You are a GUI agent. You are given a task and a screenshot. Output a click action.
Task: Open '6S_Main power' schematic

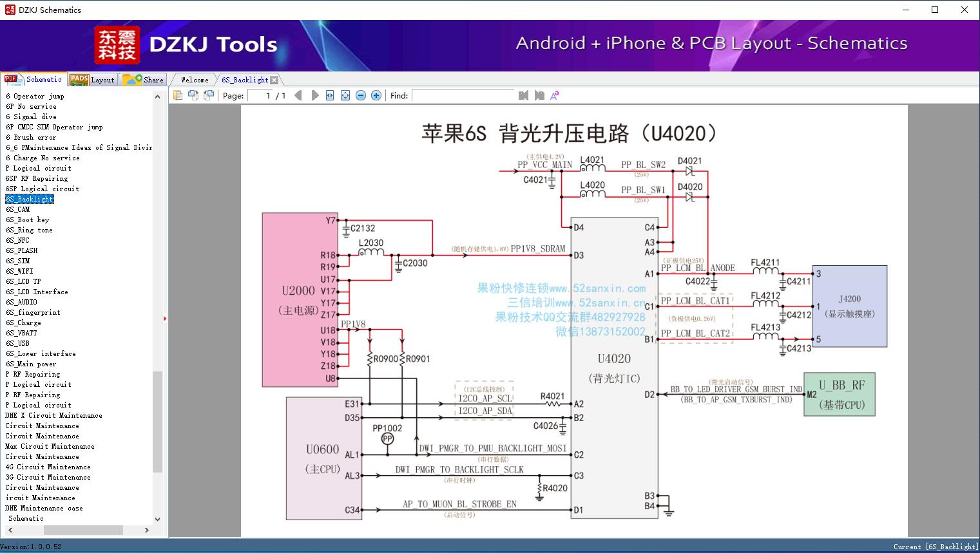pyautogui.click(x=31, y=364)
